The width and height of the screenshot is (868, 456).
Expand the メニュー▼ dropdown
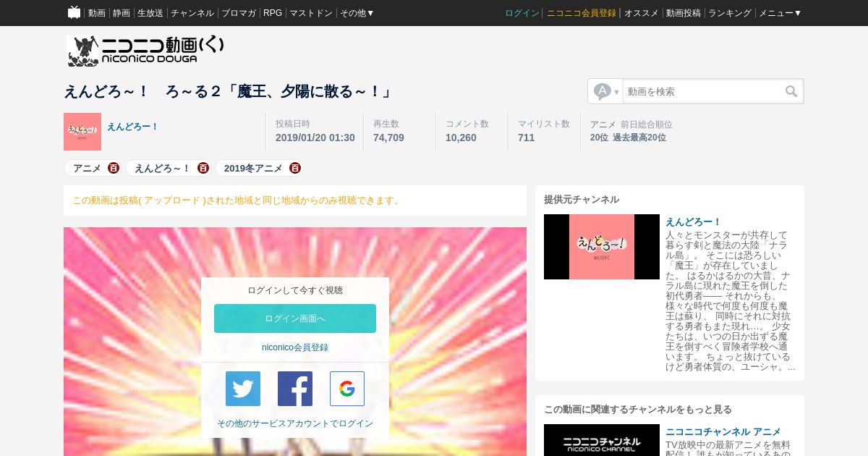click(780, 13)
